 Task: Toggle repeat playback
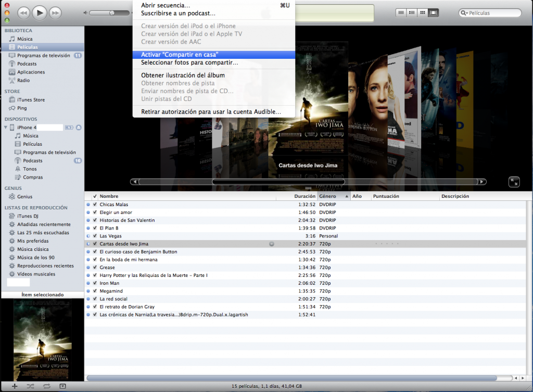(x=46, y=386)
